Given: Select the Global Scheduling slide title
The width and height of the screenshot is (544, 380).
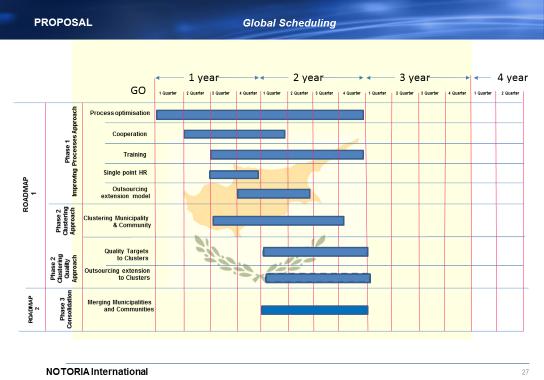Looking at the screenshot, I should (289, 23).
